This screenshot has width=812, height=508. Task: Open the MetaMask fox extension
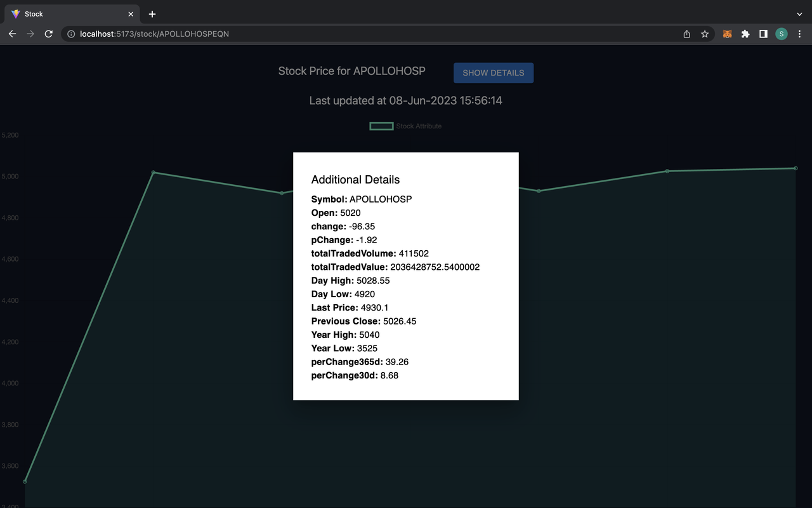(728, 34)
